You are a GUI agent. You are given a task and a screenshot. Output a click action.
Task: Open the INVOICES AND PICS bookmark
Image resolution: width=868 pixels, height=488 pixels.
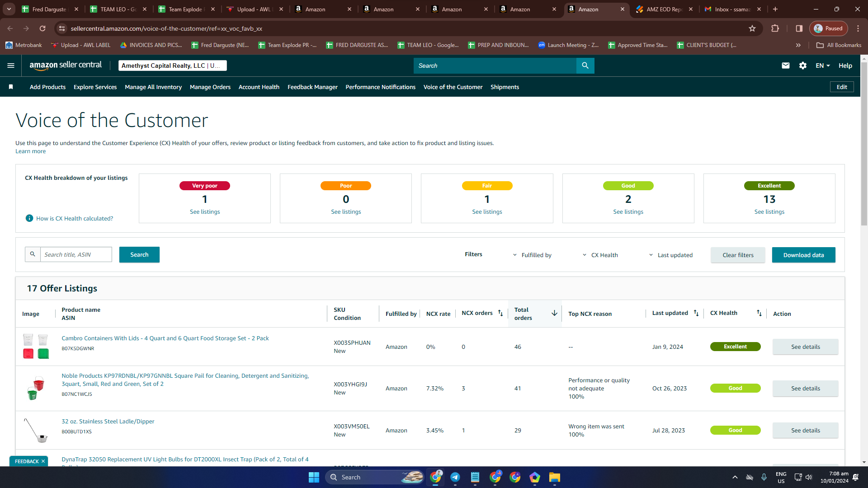(x=151, y=45)
